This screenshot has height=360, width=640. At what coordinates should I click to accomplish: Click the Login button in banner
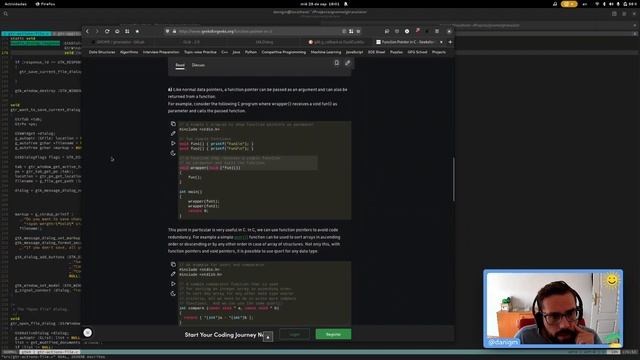coord(294,334)
